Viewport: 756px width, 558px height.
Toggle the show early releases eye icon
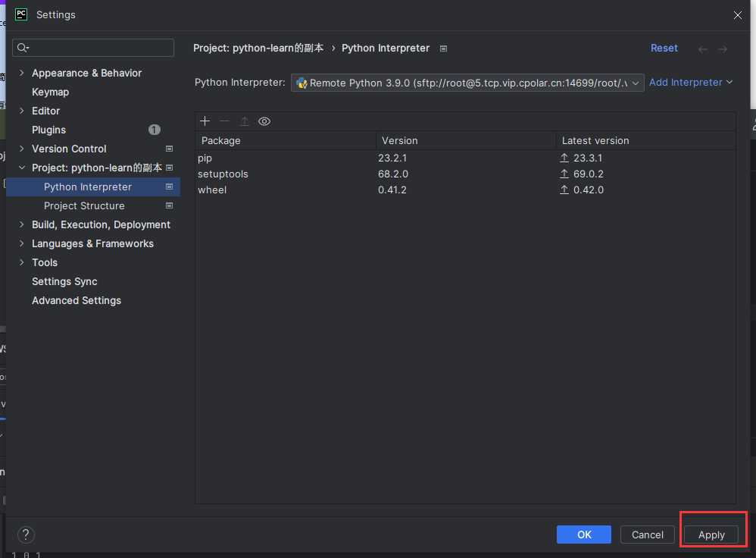coord(264,121)
